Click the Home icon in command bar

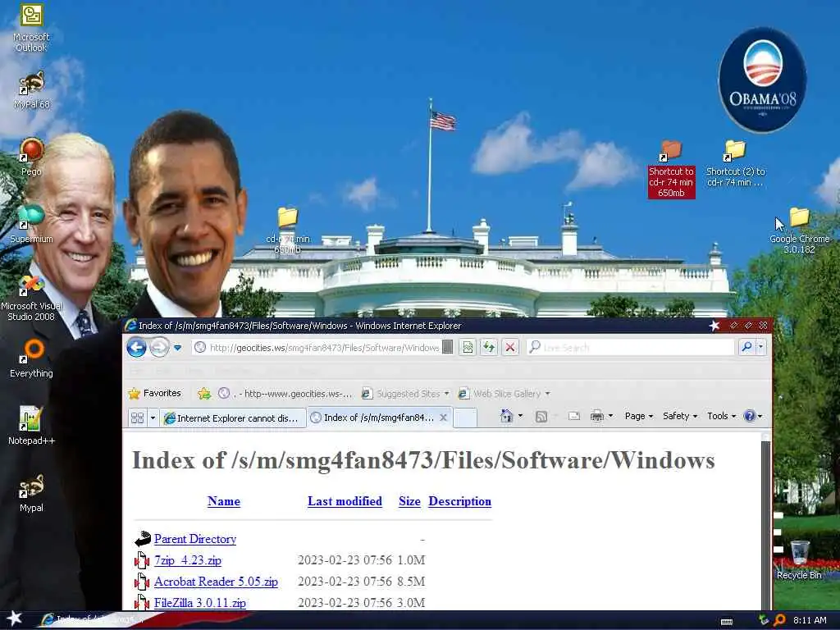coord(506,416)
